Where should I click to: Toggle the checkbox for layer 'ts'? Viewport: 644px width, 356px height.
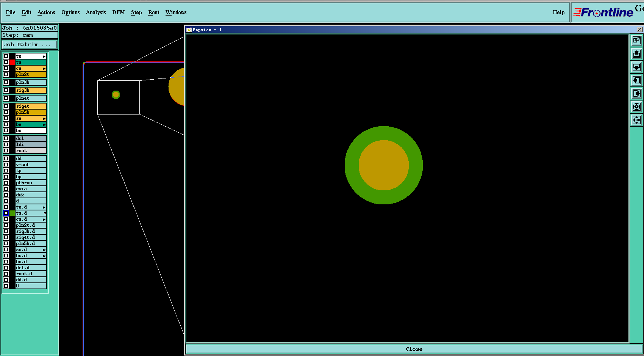pyautogui.click(x=6, y=62)
